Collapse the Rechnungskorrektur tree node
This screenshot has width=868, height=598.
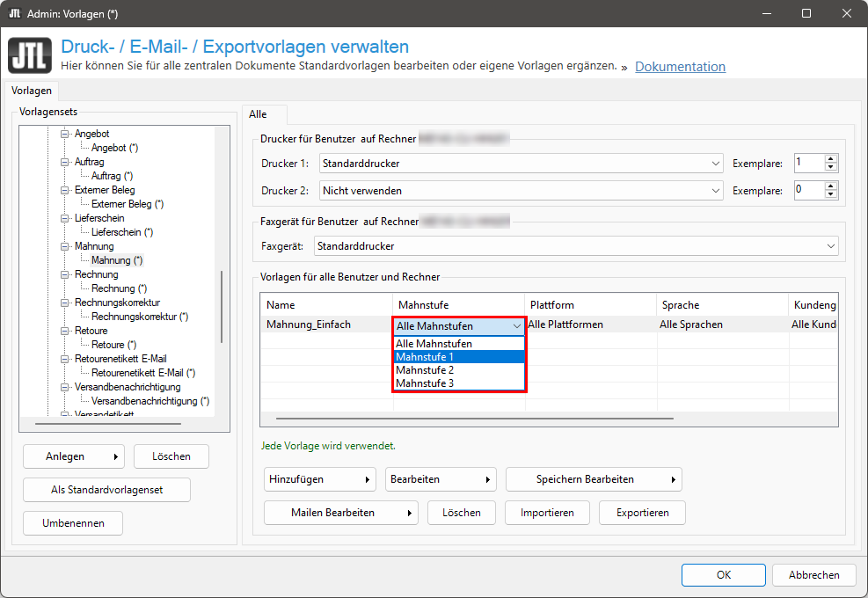pos(65,303)
